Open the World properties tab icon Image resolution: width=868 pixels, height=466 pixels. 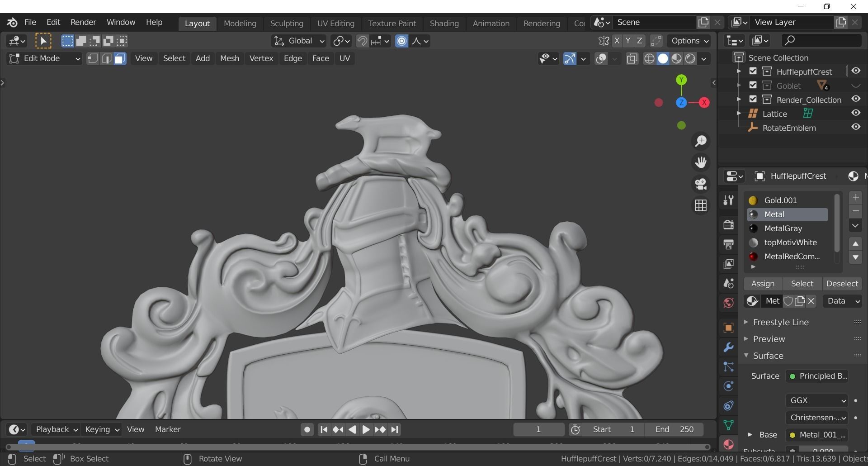click(728, 303)
